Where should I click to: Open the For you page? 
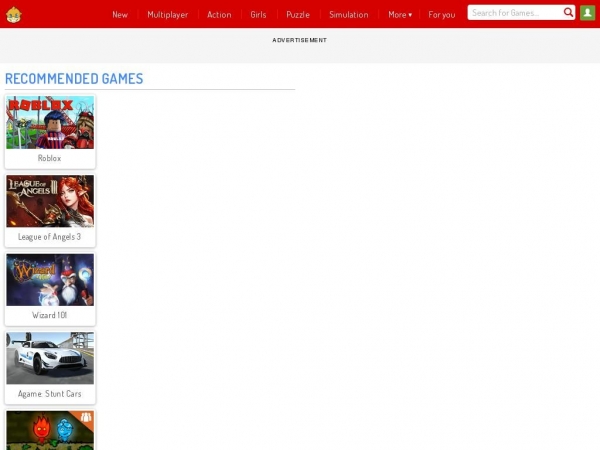[442, 15]
